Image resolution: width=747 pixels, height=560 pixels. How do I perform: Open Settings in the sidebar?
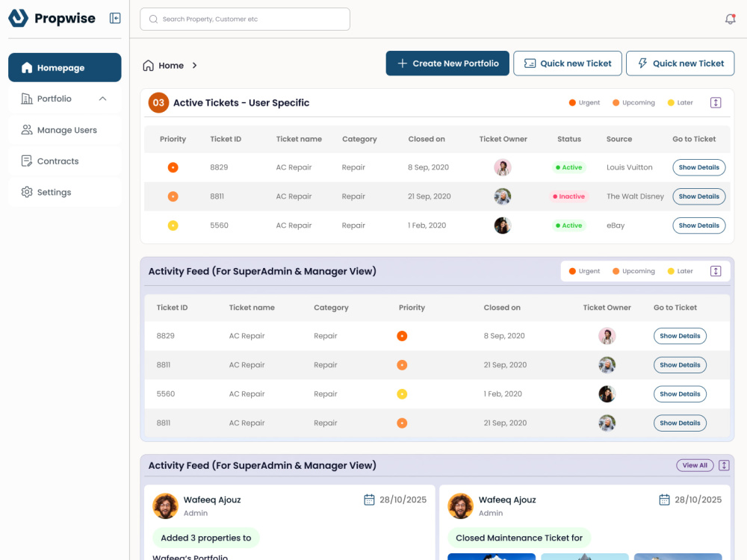(x=65, y=192)
